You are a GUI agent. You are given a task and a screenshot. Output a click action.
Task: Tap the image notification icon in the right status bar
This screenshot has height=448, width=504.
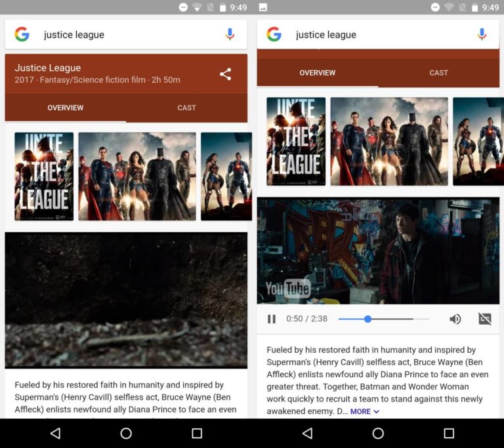tap(263, 7)
